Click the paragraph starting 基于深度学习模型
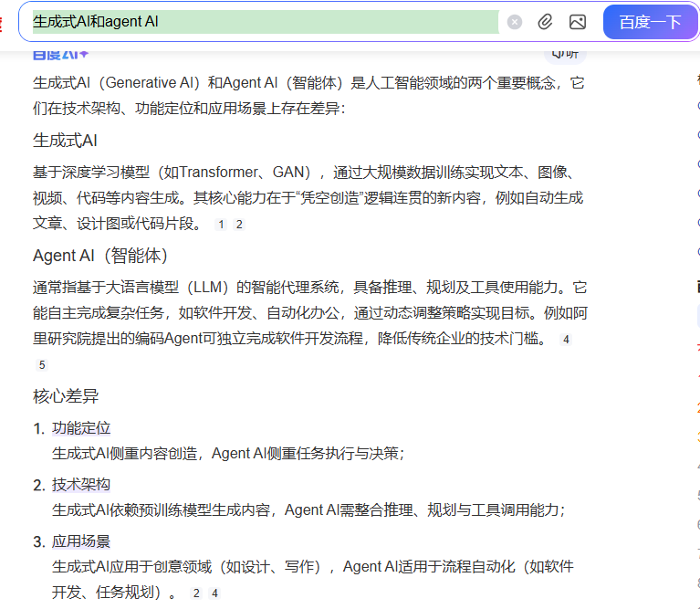Image resolution: width=700 pixels, height=609 pixels. point(308,197)
